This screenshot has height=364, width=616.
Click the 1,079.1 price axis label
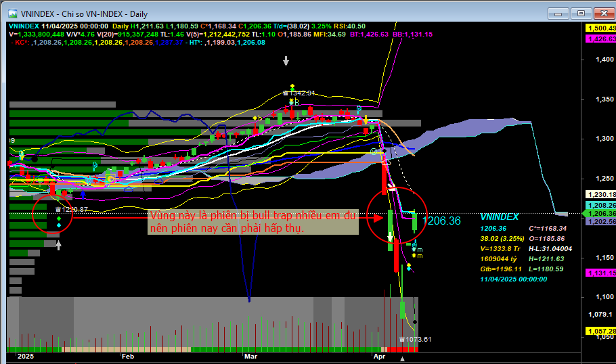(x=600, y=315)
